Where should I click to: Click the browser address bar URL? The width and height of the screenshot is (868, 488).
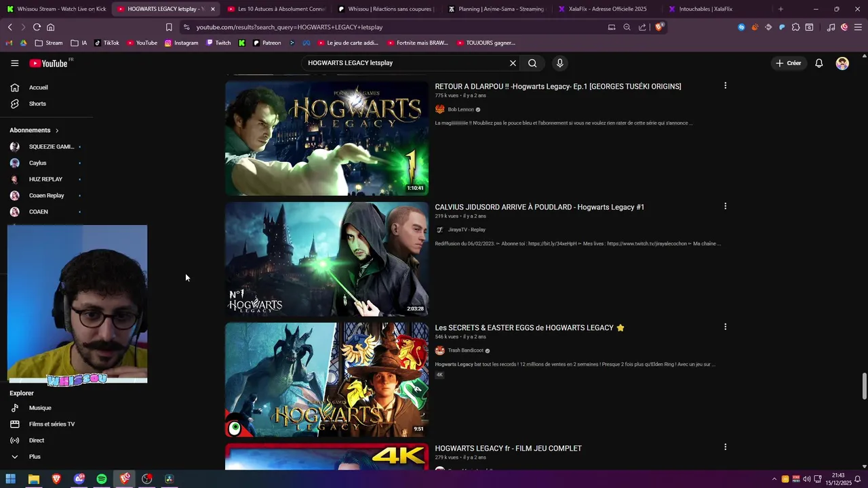[x=290, y=27]
